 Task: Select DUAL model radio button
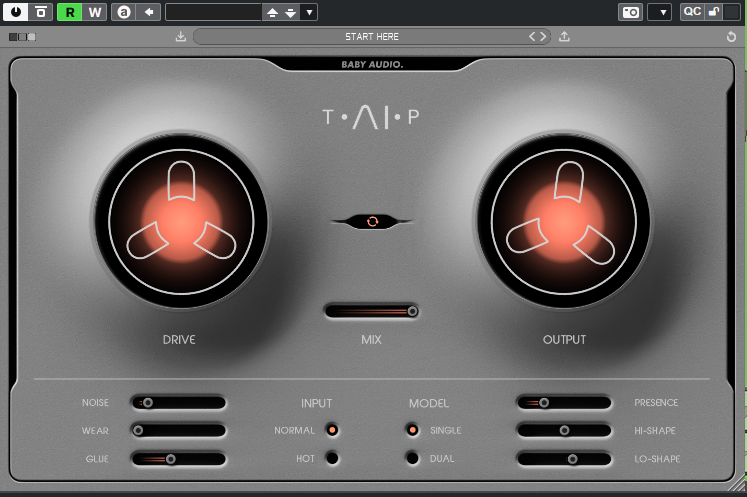coord(412,458)
